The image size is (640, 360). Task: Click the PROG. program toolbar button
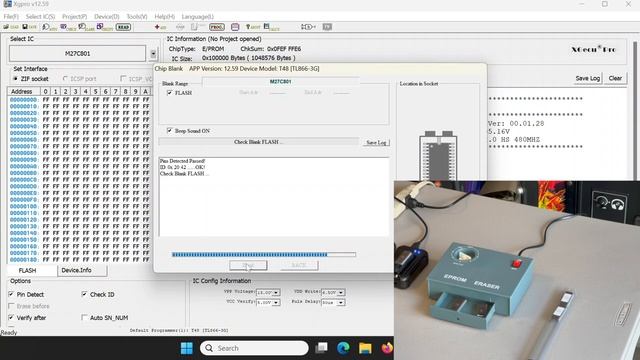point(217,27)
